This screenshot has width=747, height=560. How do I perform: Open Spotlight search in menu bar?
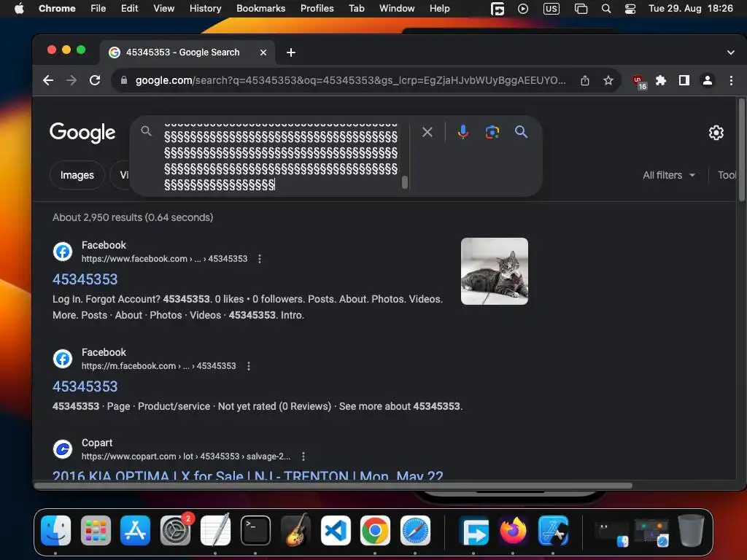click(x=606, y=9)
